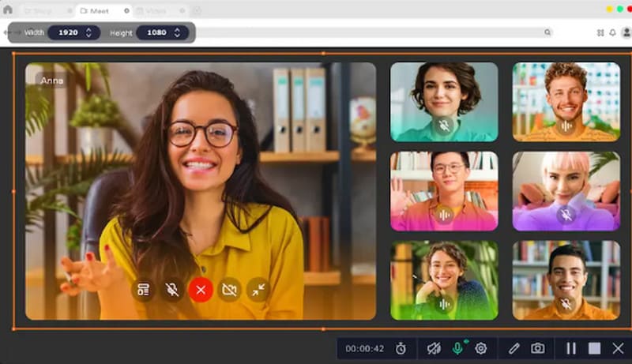
Task: Close the Meet tab
Action: [126, 10]
